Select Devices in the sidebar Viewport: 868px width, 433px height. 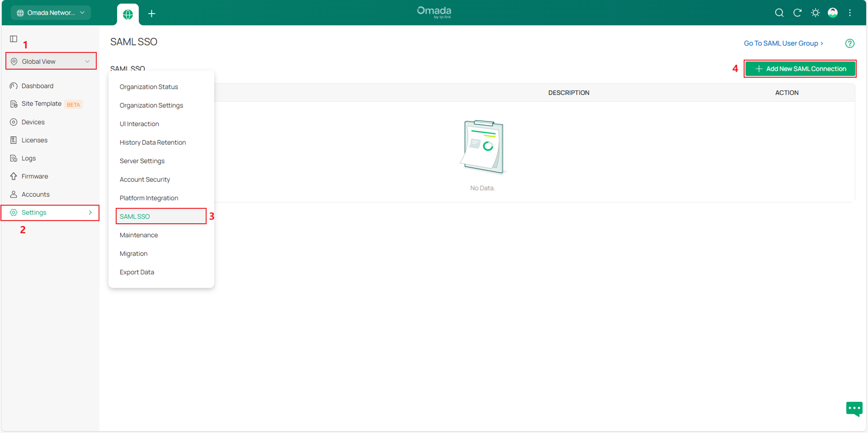point(33,122)
